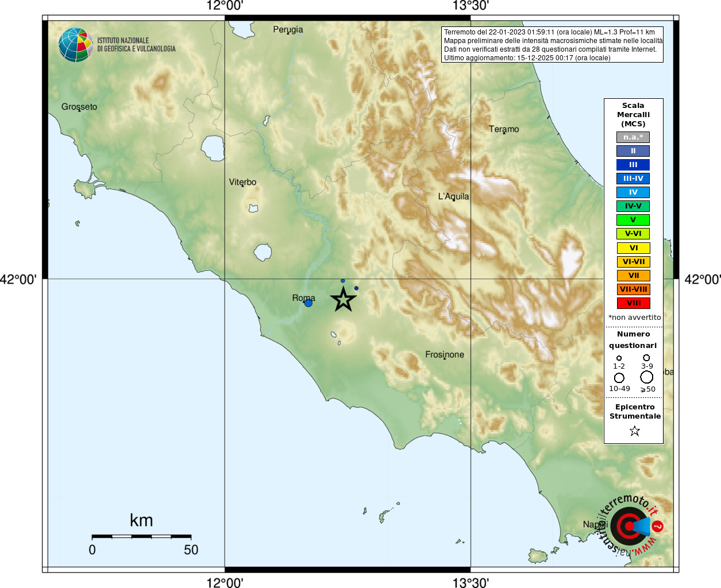This screenshot has height=588, width=721.
Task: Click the 3-9 questionnaire circle in legend
Action: coord(646,358)
